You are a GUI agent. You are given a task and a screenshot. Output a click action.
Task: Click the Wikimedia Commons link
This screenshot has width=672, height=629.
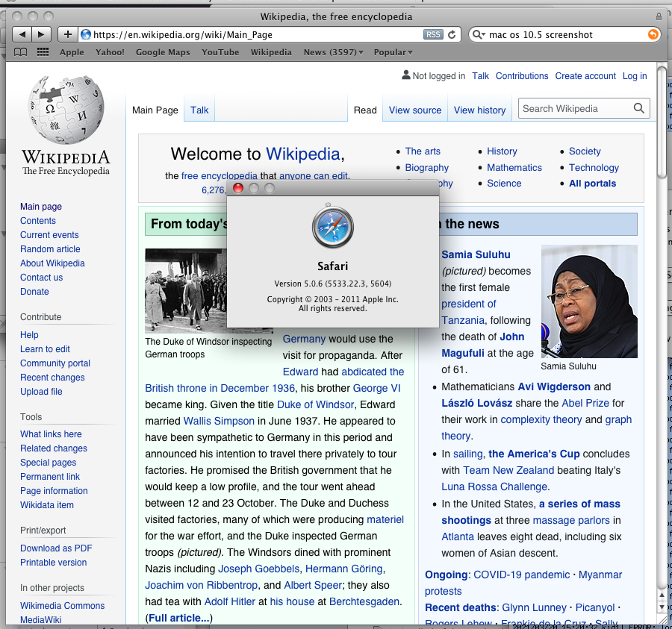click(62, 605)
